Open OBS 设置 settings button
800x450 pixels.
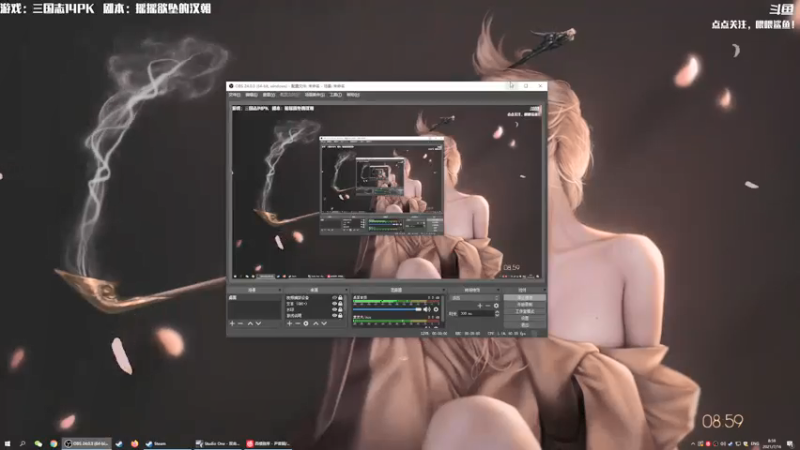pyautogui.click(x=524, y=318)
